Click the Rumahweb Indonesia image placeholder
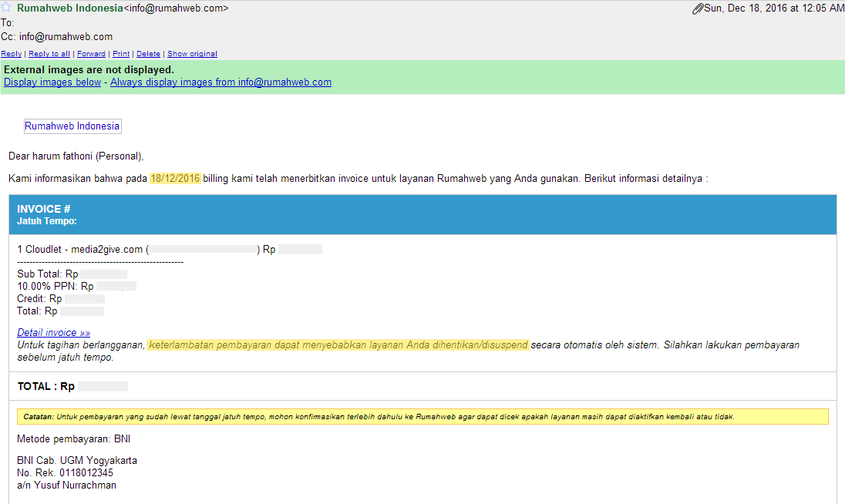Viewport: 845px width, 504px height. click(72, 126)
